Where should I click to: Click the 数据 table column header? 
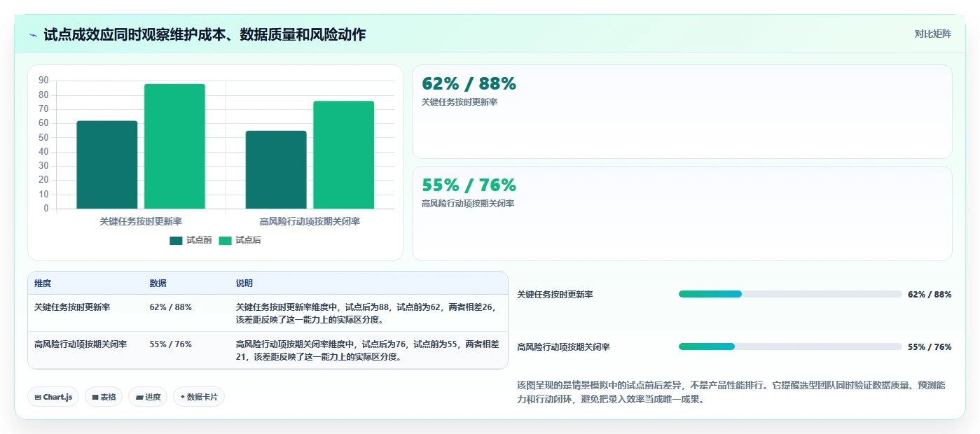158,283
